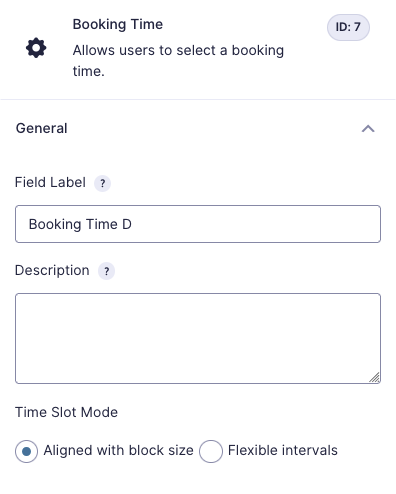The height and width of the screenshot is (494, 396).
Task: Click the Booking Time field title
Action: (118, 24)
